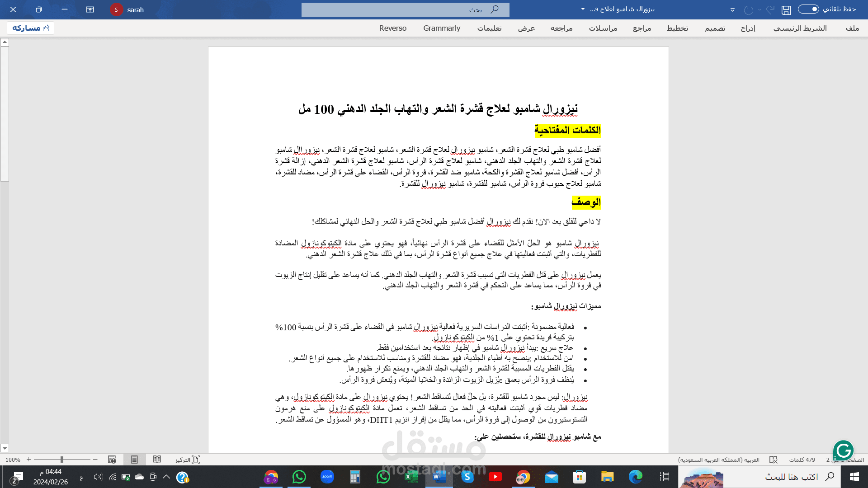The height and width of the screenshot is (488, 868).
Task: Click the 479 words count
Action: pyautogui.click(x=802, y=460)
